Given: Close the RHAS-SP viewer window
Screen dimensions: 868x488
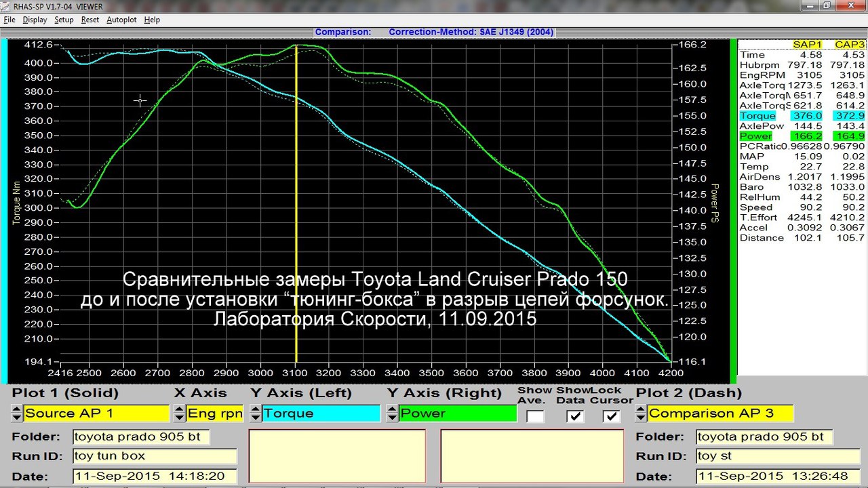Looking at the screenshot, I should (x=850, y=5).
